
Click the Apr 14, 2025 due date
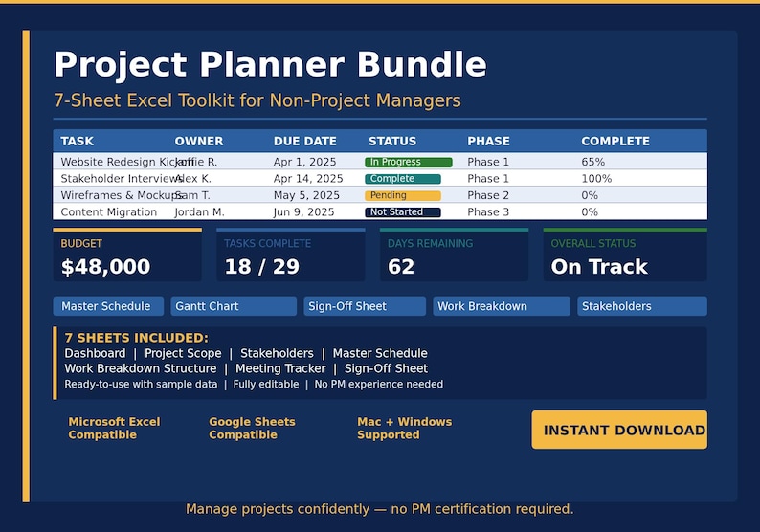pyautogui.click(x=308, y=179)
